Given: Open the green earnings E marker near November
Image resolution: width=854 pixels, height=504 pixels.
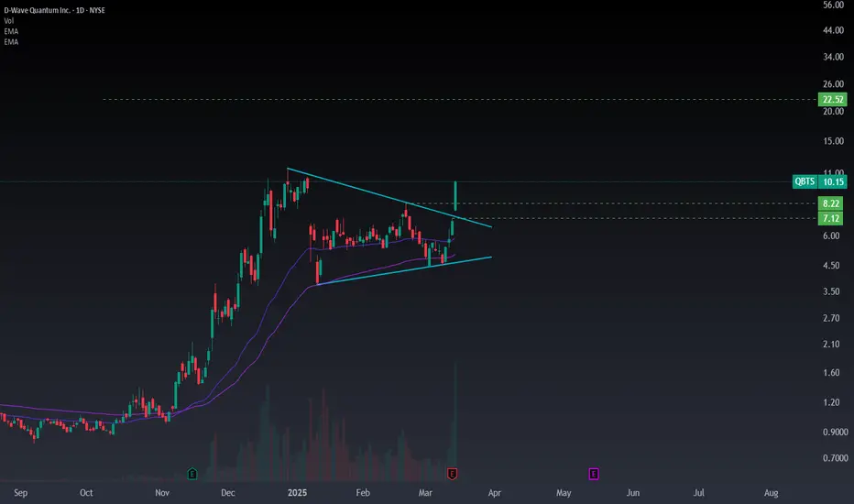Looking at the screenshot, I should 192,474.
